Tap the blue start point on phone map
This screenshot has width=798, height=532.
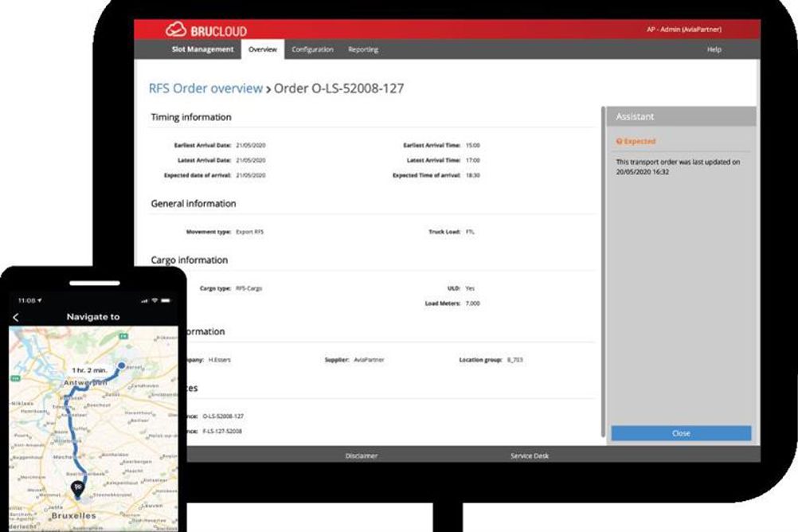(122, 365)
